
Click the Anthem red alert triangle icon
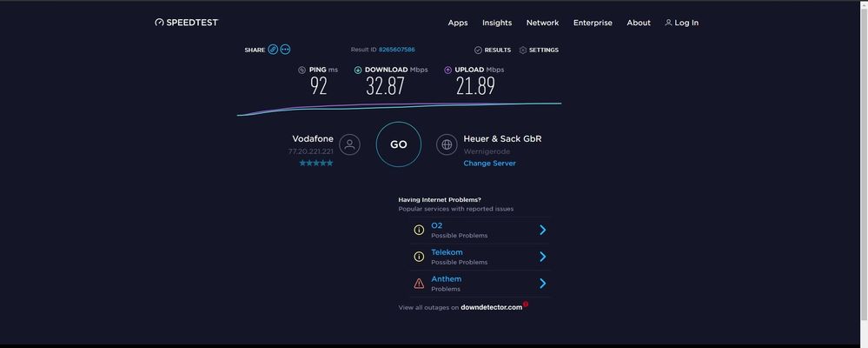pyautogui.click(x=419, y=284)
